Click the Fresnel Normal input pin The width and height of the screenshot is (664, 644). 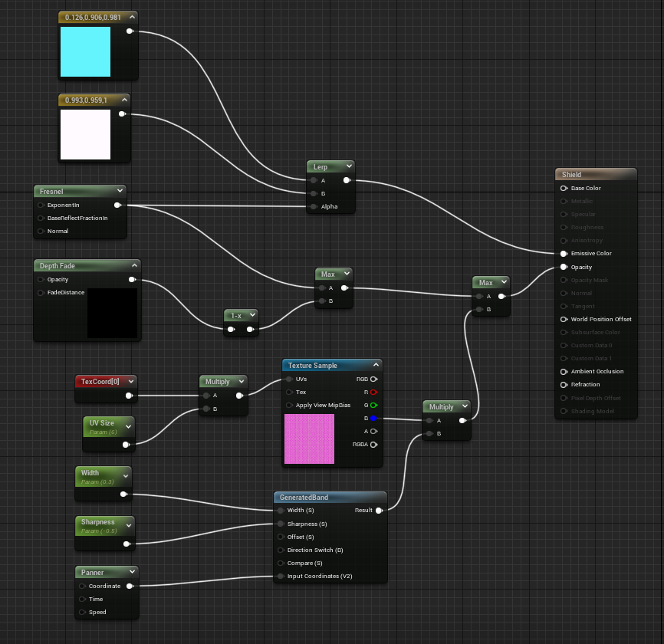click(41, 231)
